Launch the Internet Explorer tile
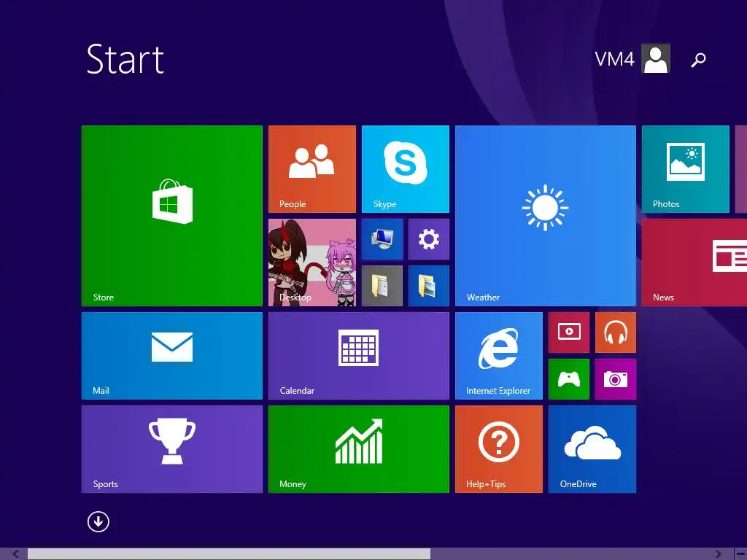747x560 pixels. click(x=499, y=356)
